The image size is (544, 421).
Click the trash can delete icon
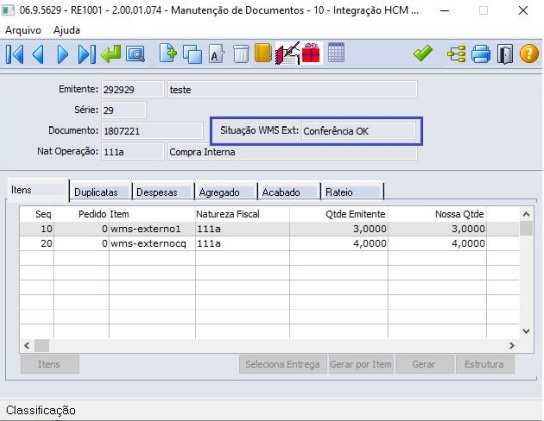[241, 54]
